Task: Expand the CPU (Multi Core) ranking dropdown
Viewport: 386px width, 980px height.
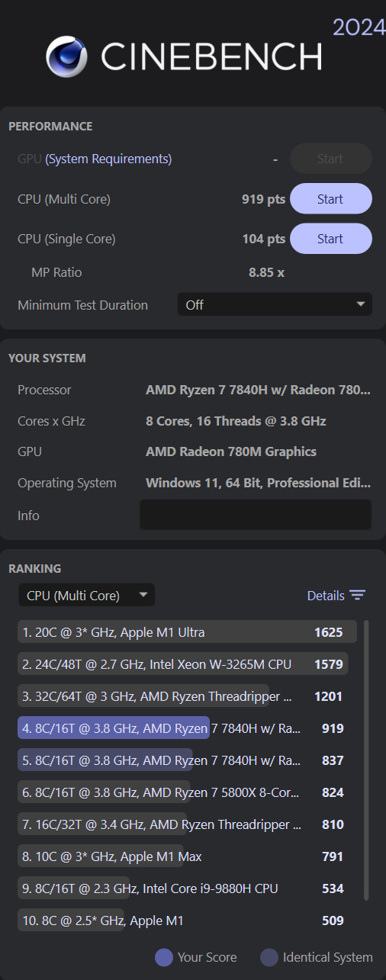Action: tap(86, 596)
